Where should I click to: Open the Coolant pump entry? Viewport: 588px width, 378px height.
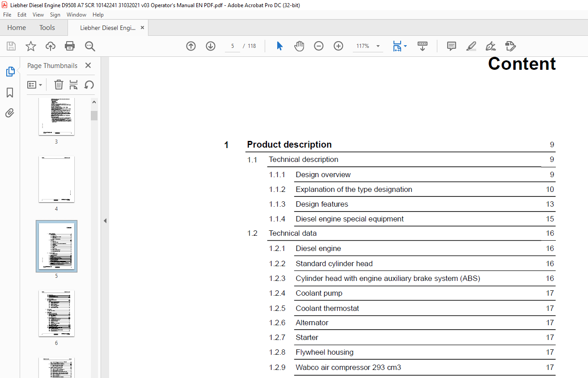(x=319, y=293)
